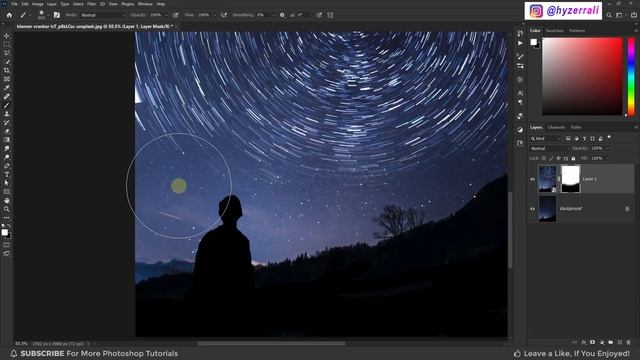Select the History Brush tool
The height and width of the screenshot is (360, 640).
coord(7,122)
